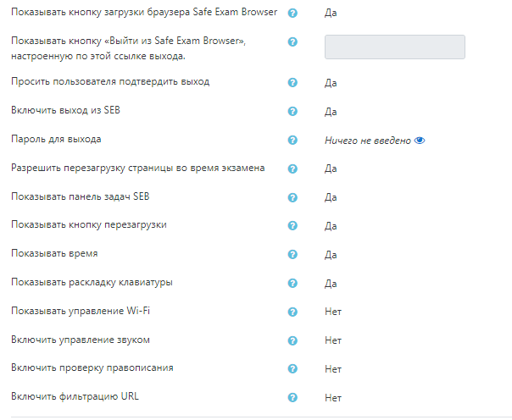Click the empty exit link input field
This screenshot has width=512, height=420.
pyautogui.click(x=394, y=47)
